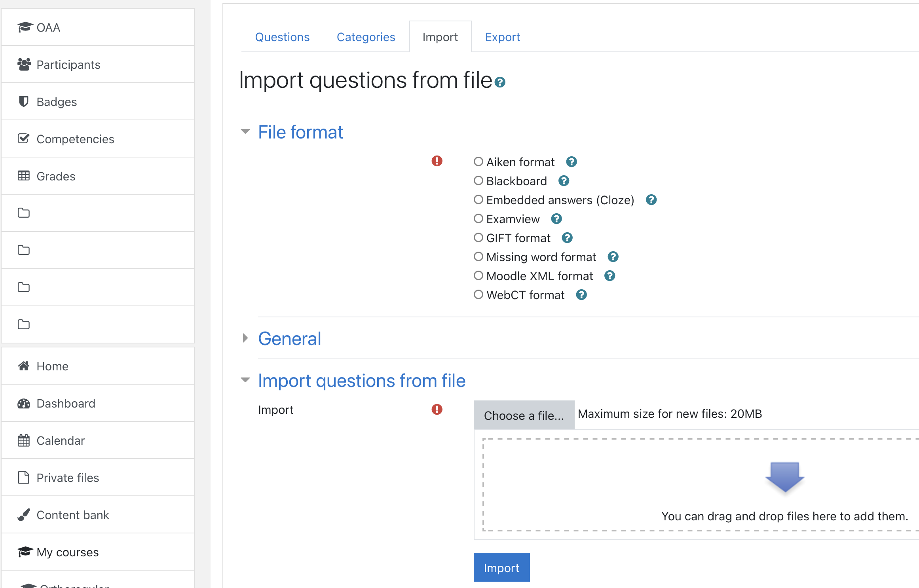Screen dimensions: 919x588
Task: Open Badges in side navigation
Action: [57, 102]
